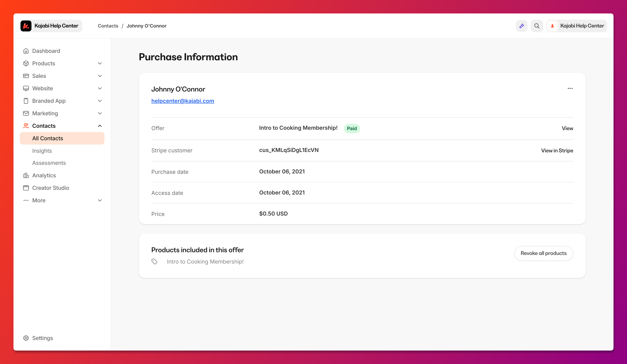Open the purchase options three-dot menu
This screenshot has height=364, width=627.
[570, 88]
